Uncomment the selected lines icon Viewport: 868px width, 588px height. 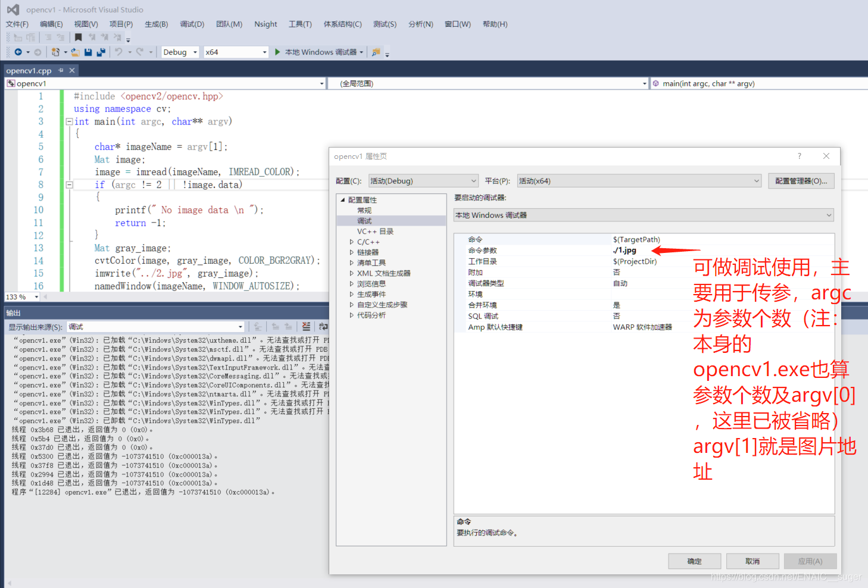click(60, 37)
